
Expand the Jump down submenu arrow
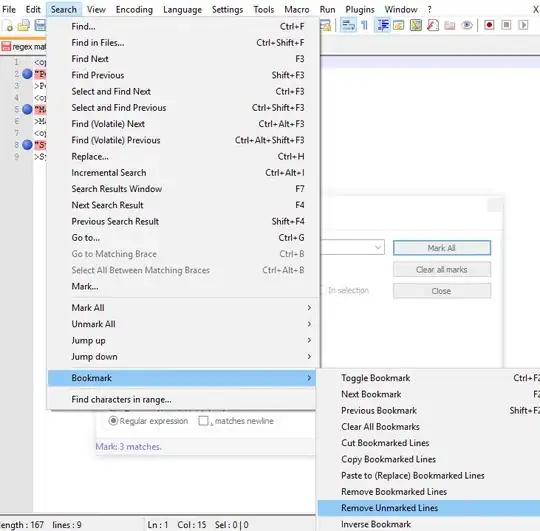[x=309, y=356]
